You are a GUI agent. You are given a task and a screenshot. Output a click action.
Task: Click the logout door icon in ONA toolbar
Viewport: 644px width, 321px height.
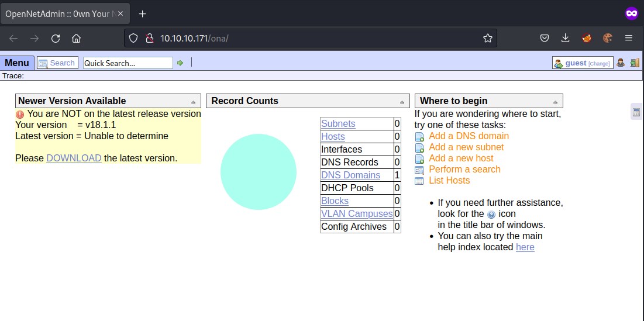coord(634,63)
